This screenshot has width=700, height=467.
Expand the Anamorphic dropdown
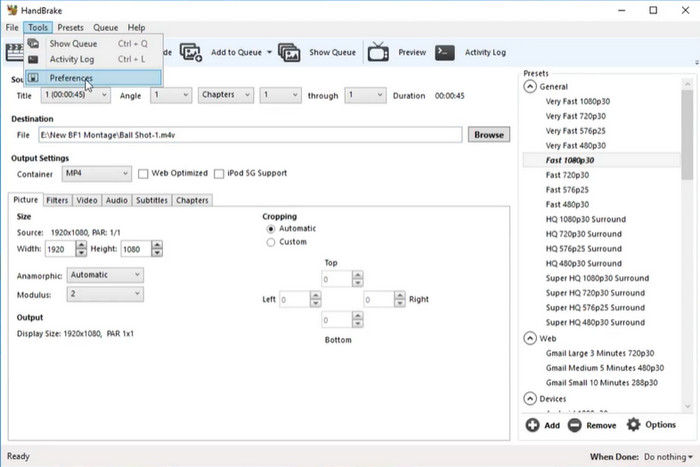point(104,275)
